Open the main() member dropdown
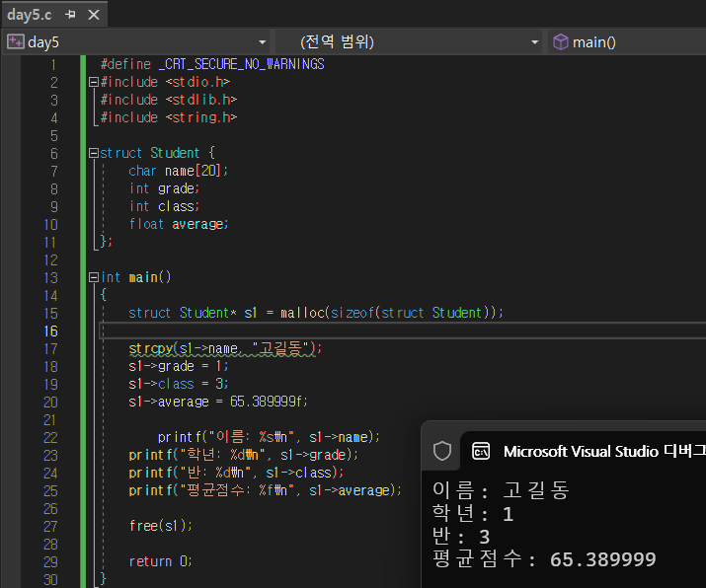 [627, 42]
